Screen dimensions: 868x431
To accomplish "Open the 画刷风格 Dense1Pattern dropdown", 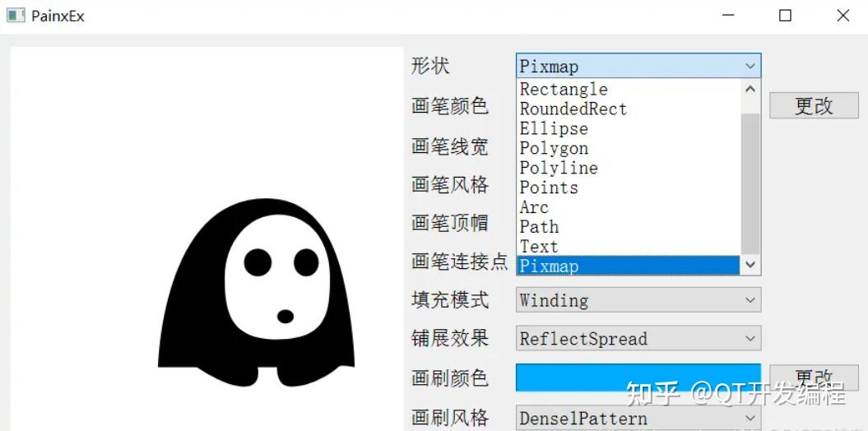I will [638, 419].
